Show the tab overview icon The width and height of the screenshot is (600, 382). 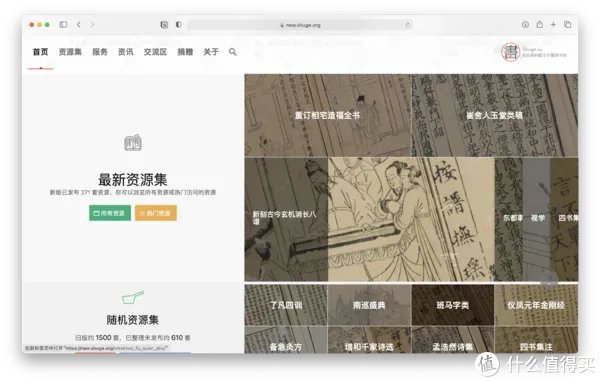pyautogui.click(x=567, y=24)
